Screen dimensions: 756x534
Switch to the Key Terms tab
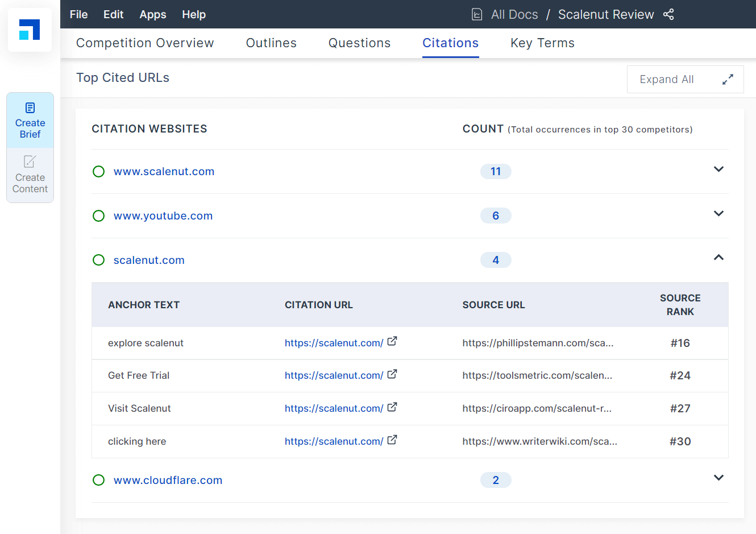(x=542, y=43)
